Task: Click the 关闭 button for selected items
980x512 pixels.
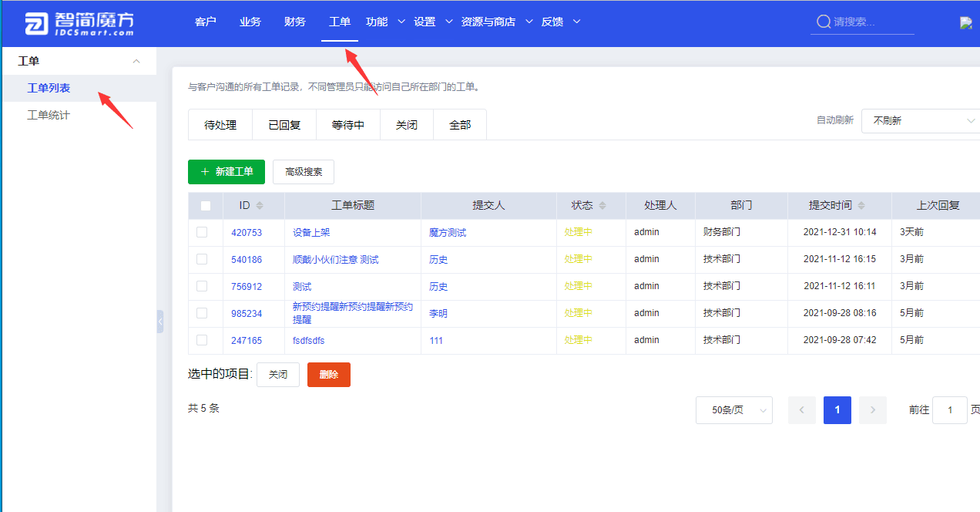Action: point(278,375)
